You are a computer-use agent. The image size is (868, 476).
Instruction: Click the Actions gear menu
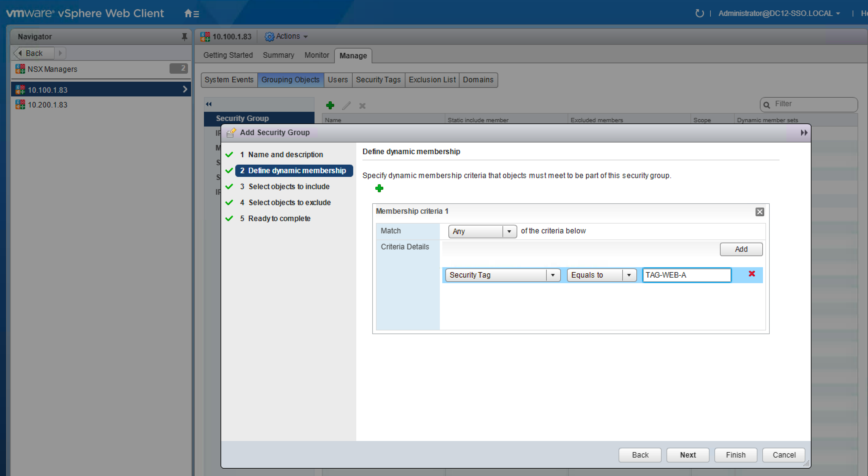tap(287, 36)
